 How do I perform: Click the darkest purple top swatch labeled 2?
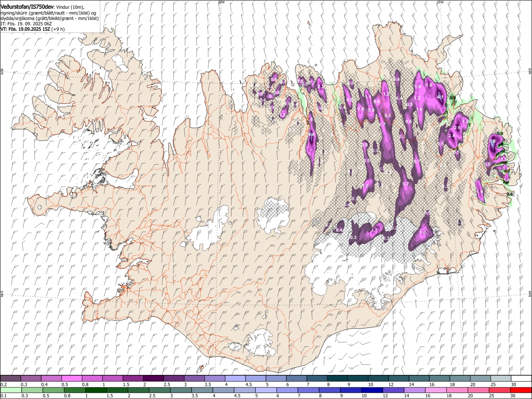point(153,378)
